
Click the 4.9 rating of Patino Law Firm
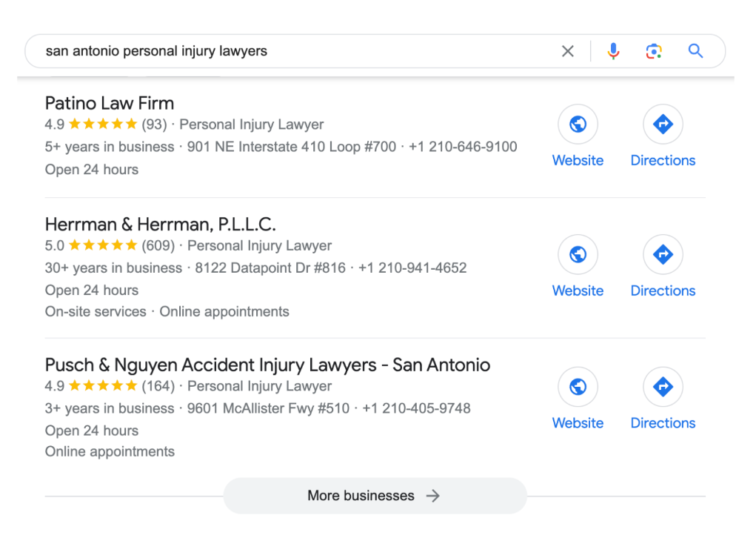pos(55,124)
